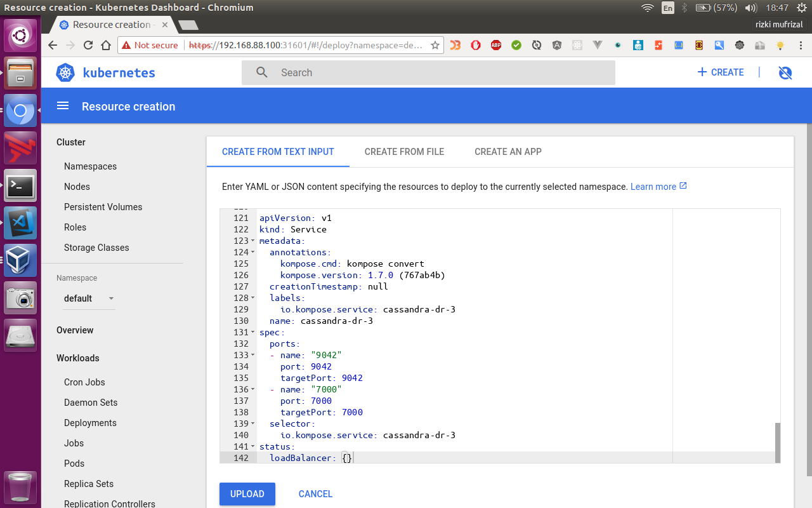The image size is (812, 508).
Task: Open Pods under Workloads
Action: click(x=74, y=464)
